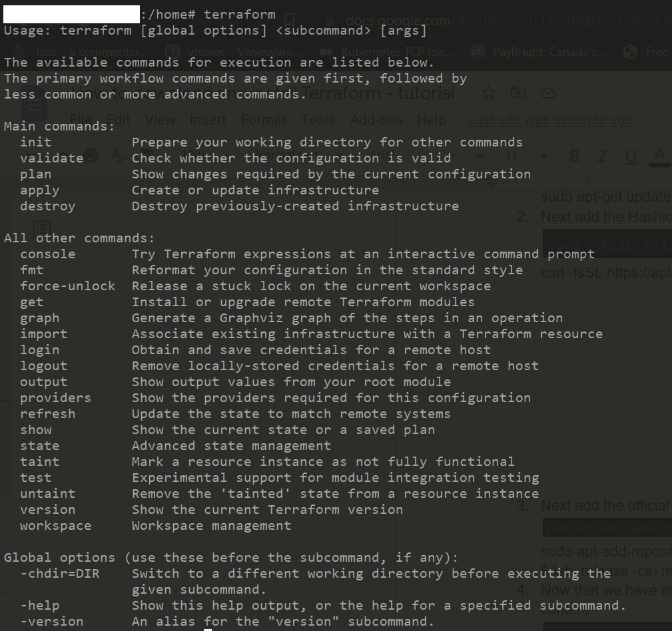Star the Terraform - tutorial document
This screenshot has width=672, height=631.
(488, 93)
